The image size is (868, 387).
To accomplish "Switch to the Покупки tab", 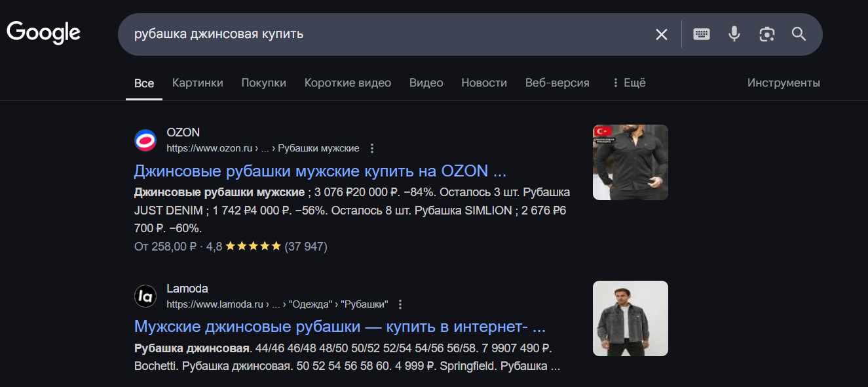I will [263, 83].
